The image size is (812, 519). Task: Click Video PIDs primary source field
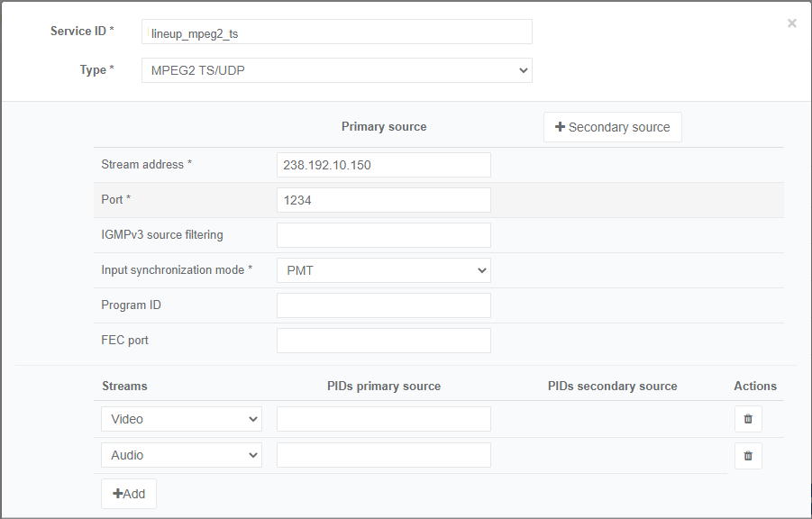pos(384,419)
